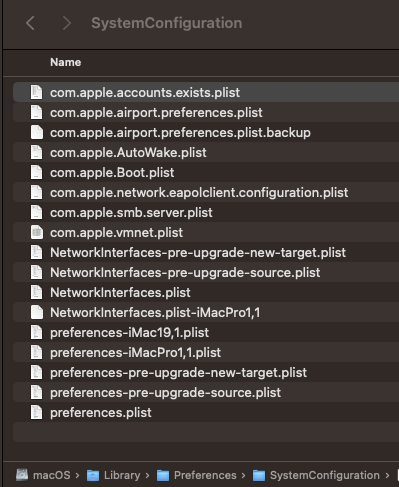Viewport: 399px width, 487px height.
Task: Go back with the left chevron button
Action: (30, 23)
